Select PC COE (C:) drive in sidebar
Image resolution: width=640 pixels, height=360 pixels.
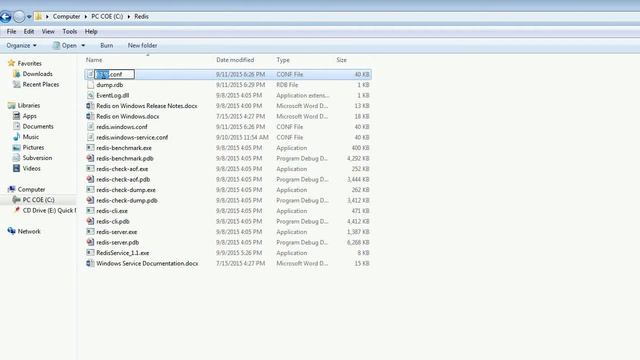[x=38, y=200]
